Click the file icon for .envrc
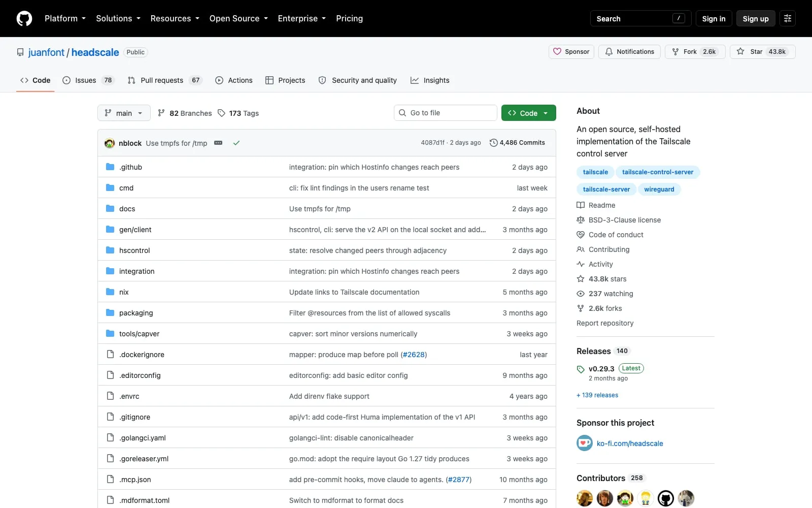This screenshot has height=508, width=812. click(x=110, y=396)
